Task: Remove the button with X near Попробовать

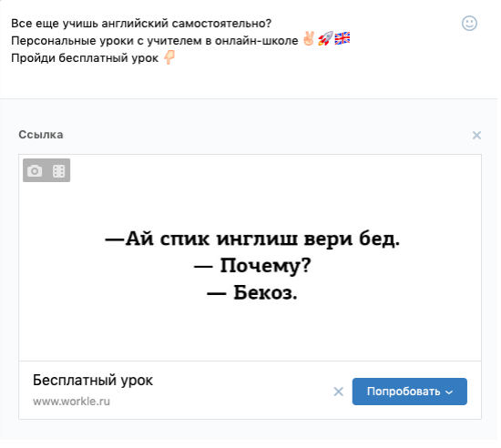Action: pos(338,392)
